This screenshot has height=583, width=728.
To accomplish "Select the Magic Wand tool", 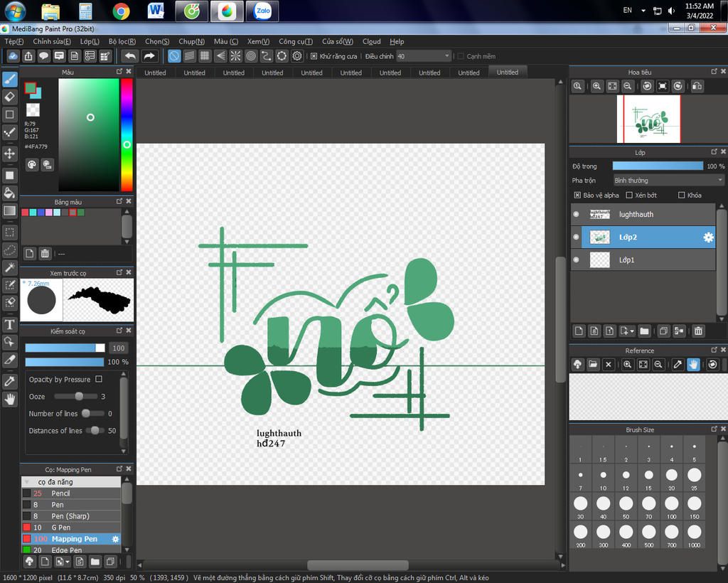I will tap(10, 267).
